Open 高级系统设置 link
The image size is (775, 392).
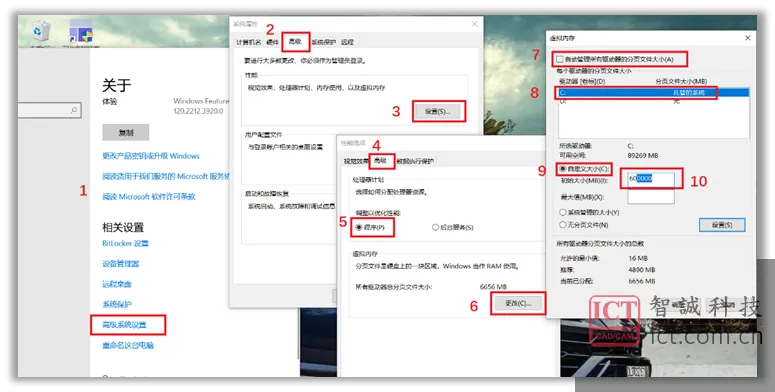125,325
